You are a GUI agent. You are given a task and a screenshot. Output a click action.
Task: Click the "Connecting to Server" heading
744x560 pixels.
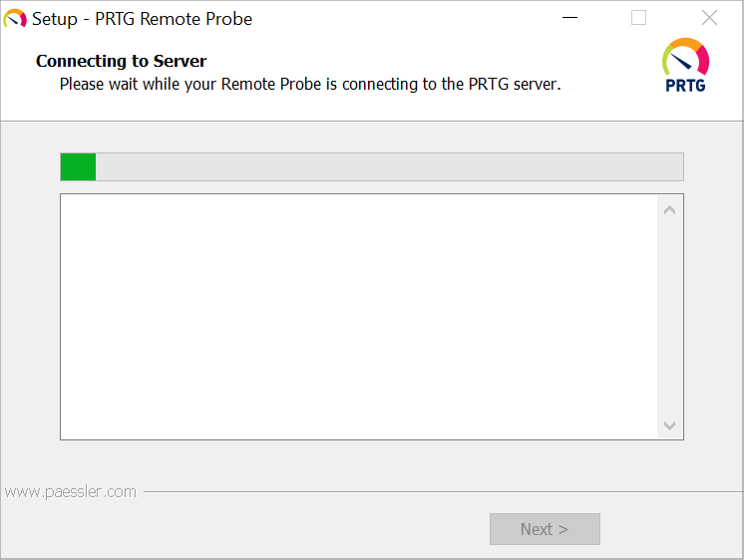click(121, 61)
